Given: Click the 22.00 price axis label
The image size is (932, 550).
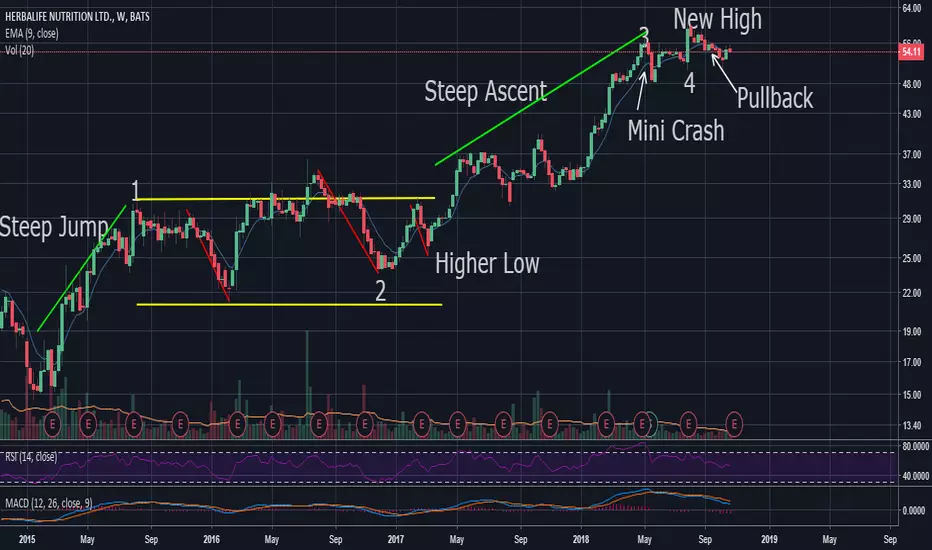Looking at the screenshot, I should [x=911, y=293].
